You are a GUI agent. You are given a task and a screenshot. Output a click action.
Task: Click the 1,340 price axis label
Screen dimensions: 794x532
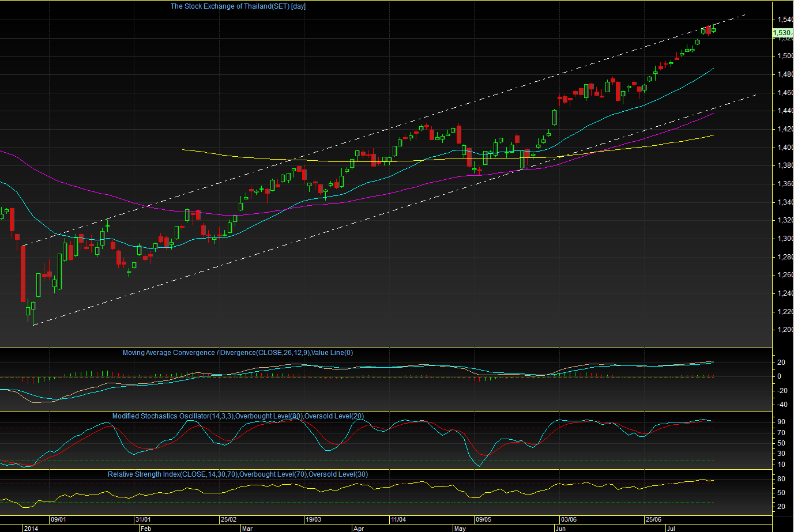[x=785, y=202]
